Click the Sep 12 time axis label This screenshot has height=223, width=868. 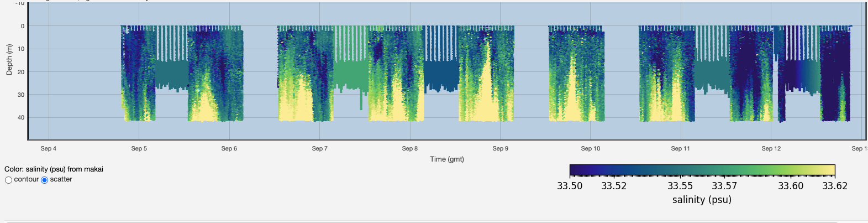tap(771, 148)
